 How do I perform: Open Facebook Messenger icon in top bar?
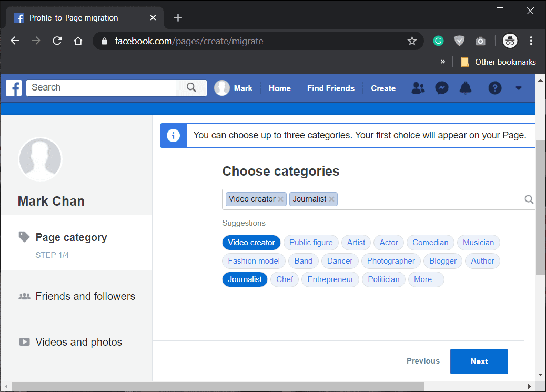[x=442, y=88]
